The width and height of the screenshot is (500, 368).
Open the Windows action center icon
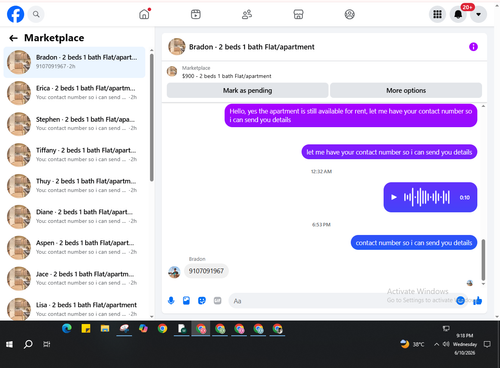(x=487, y=344)
